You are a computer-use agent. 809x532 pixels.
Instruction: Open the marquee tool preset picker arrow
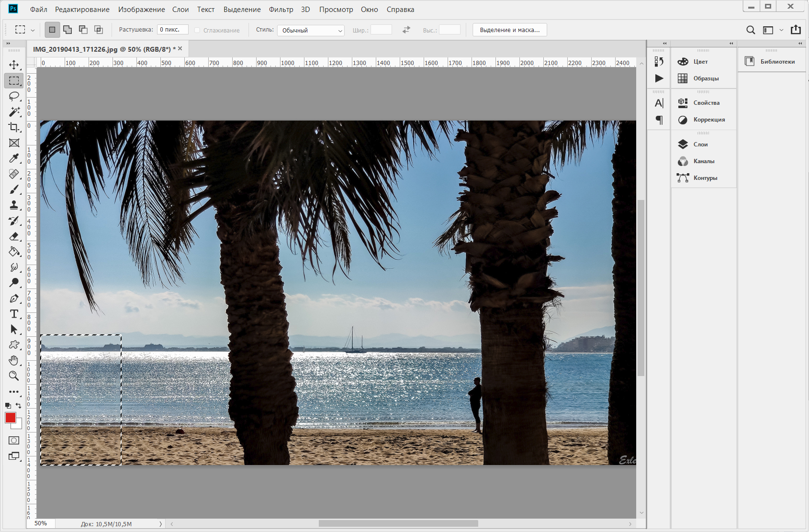coord(33,30)
